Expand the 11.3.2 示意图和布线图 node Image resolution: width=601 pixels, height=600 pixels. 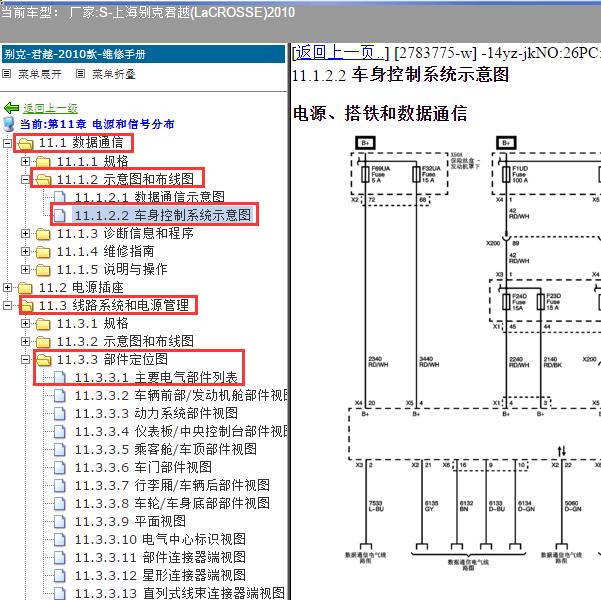[x=25, y=342]
